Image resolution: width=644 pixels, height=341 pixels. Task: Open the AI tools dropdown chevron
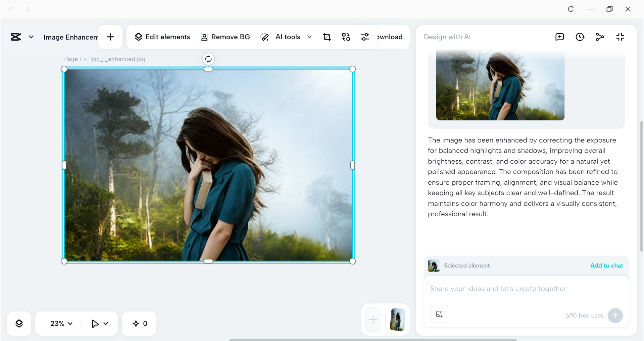click(x=309, y=37)
